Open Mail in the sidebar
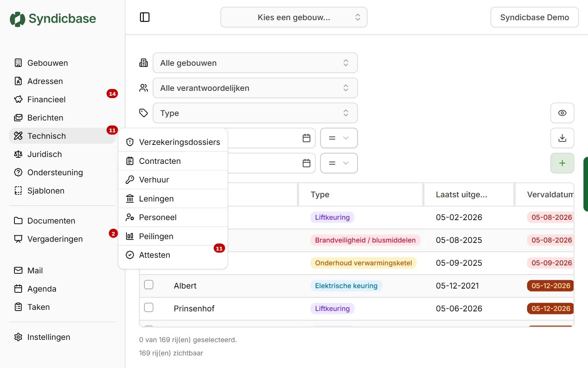The image size is (588, 368). click(62, 270)
